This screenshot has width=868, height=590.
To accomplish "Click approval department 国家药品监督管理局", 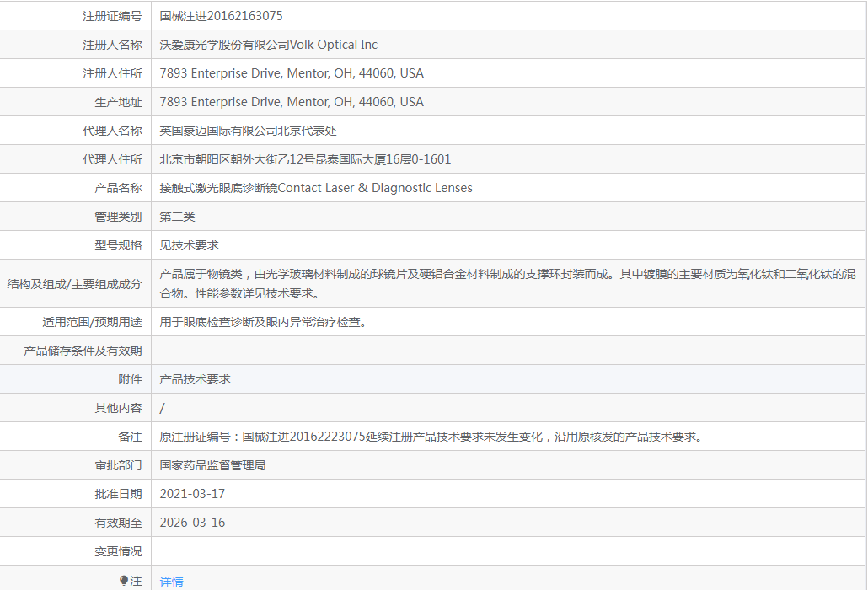I will click(212, 465).
